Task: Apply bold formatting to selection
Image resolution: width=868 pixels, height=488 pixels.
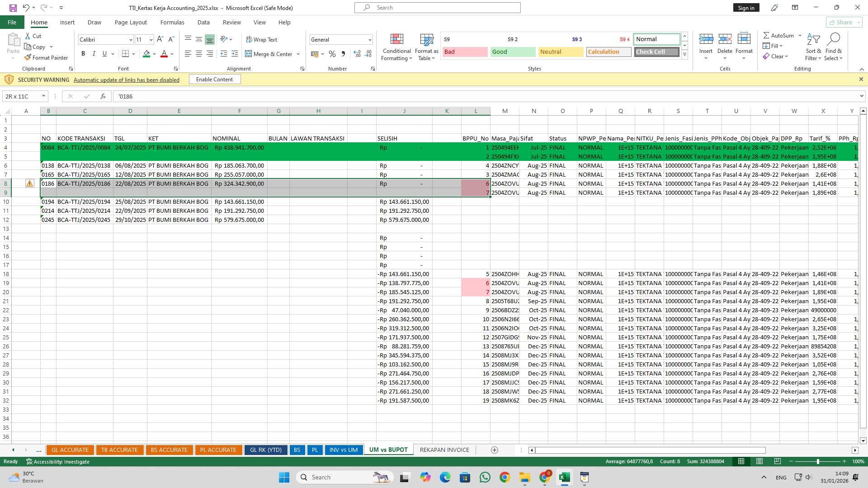Action: pos(83,53)
